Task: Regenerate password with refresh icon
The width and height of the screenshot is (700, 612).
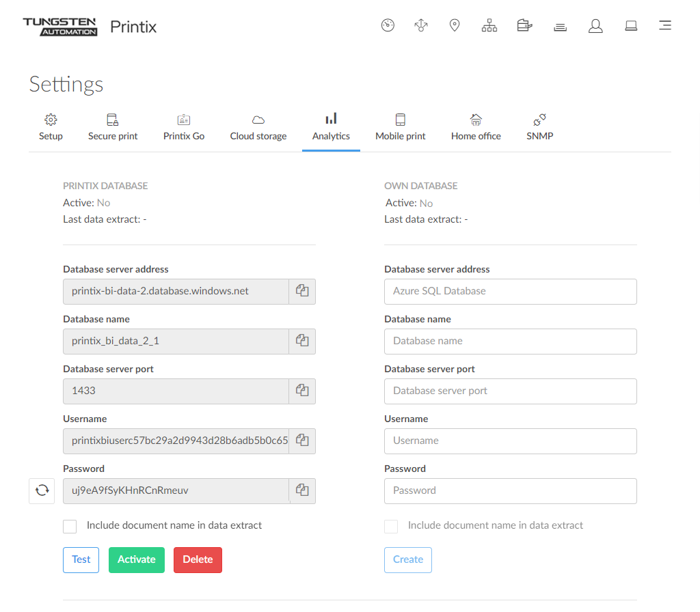Action: tap(42, 490)
